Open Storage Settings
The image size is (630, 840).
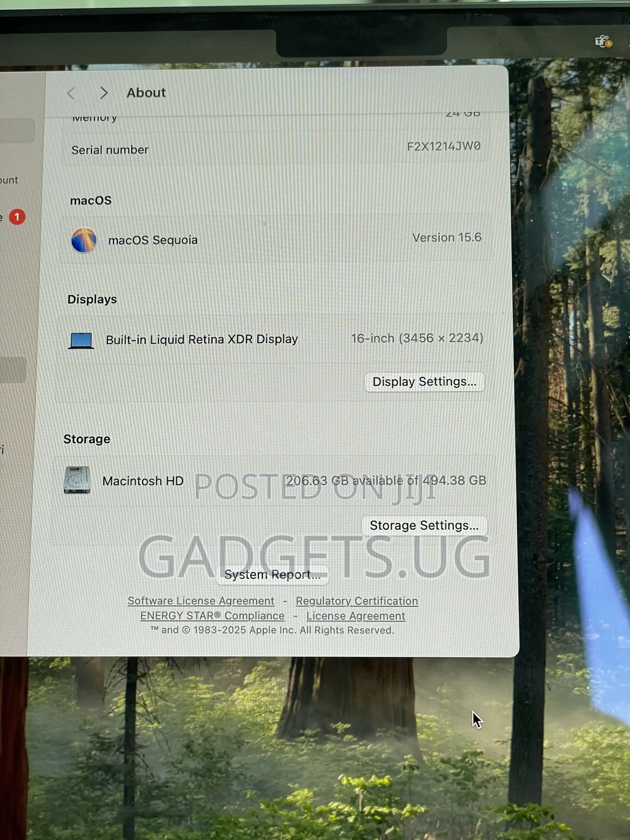coord(424,525)
